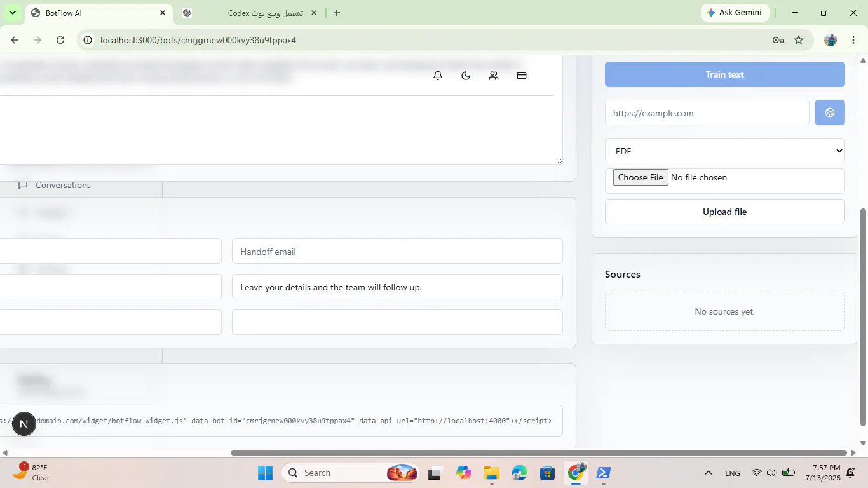The height and width of the screenshot is (488, 868).
Task: Click the globe crawl button beside the URL field
Action: click(x=830, y=112)
